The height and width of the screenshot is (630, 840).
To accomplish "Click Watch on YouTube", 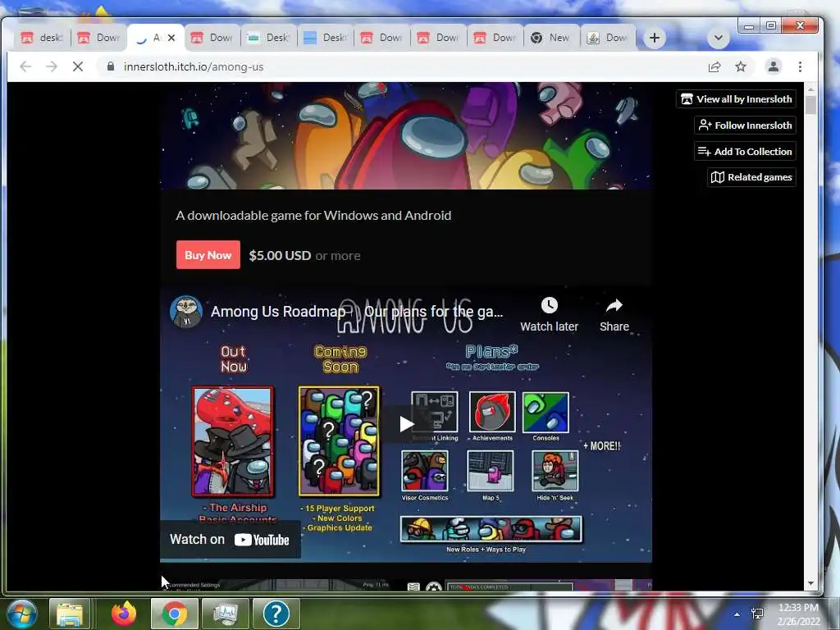I will (x=230, y=540).
